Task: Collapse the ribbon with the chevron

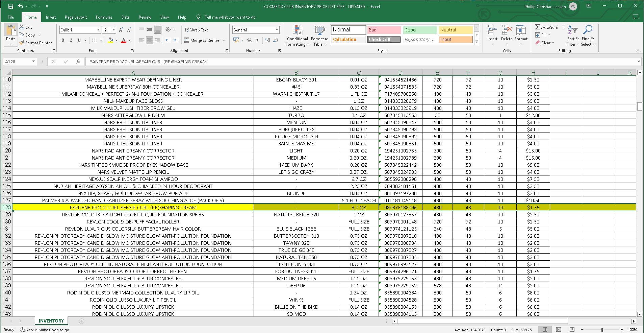Action: pos(638,51)
